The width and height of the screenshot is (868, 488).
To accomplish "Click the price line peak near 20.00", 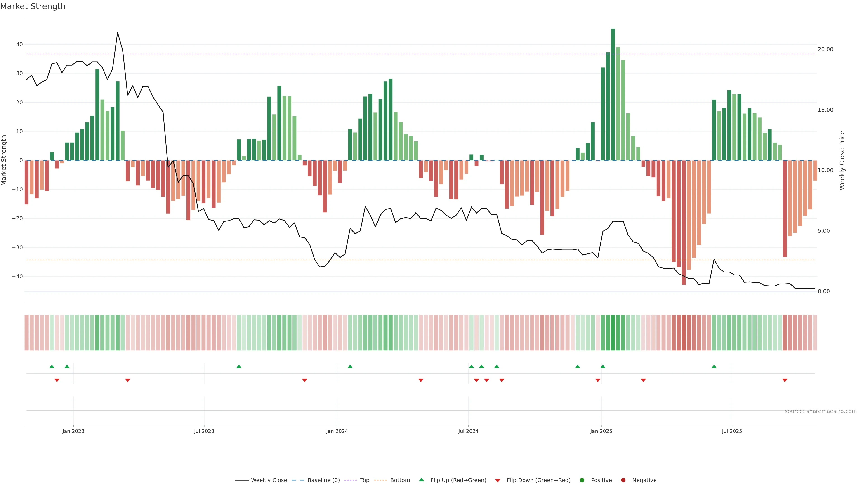I will tap(117, 33).
